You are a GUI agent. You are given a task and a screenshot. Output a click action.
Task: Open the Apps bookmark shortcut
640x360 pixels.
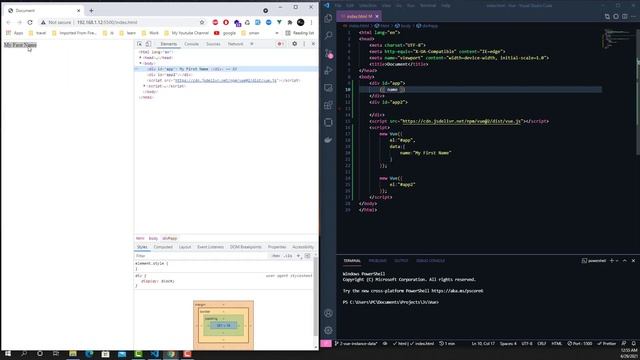pos(15,33)
